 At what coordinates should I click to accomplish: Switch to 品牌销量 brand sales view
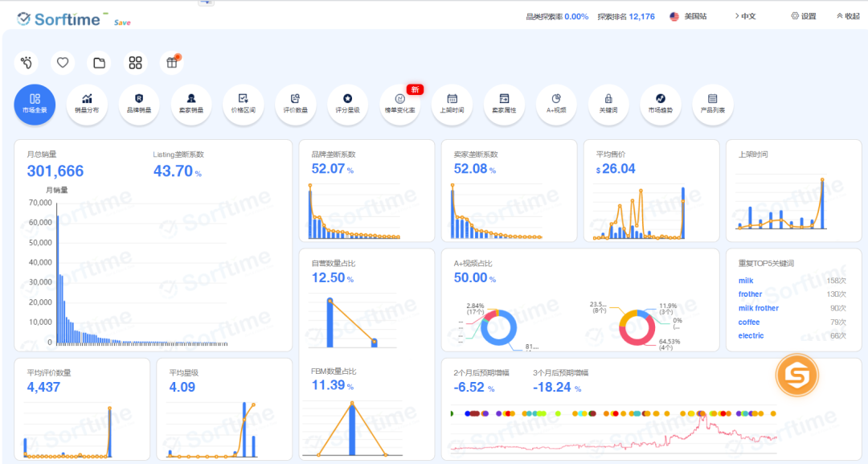(x=139, y=104)
